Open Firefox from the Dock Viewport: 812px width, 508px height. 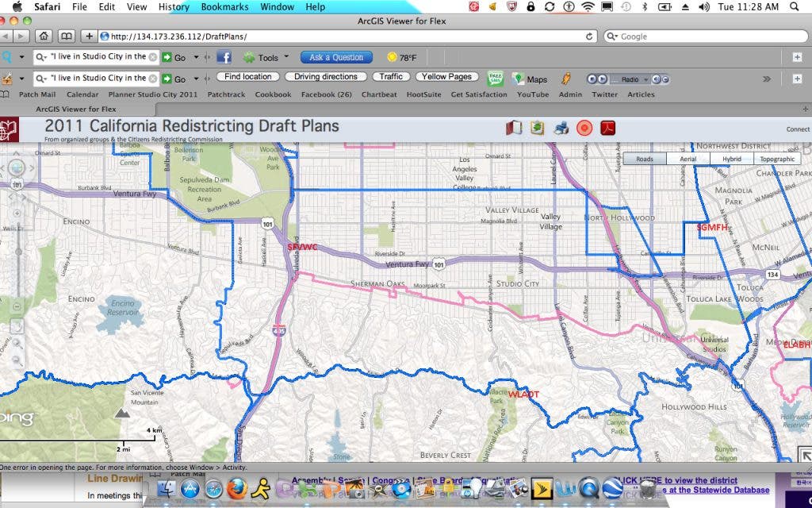tap(236, 489)
